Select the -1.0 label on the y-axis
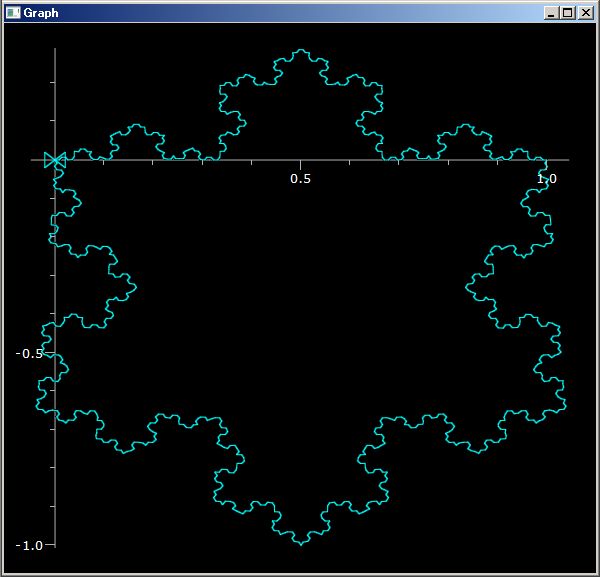Screen dimensions: 600x577 click(29, 546)
